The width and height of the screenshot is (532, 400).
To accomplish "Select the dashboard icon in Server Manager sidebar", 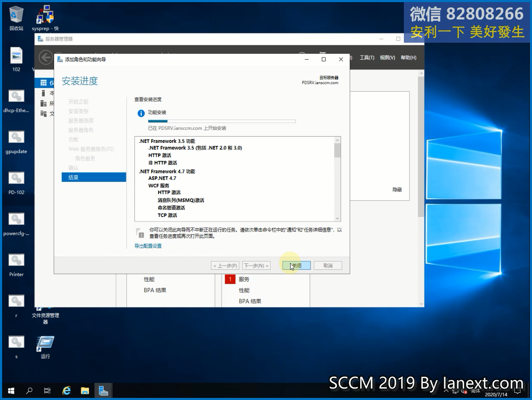I will pyautogui.click(x=43, y=83).
